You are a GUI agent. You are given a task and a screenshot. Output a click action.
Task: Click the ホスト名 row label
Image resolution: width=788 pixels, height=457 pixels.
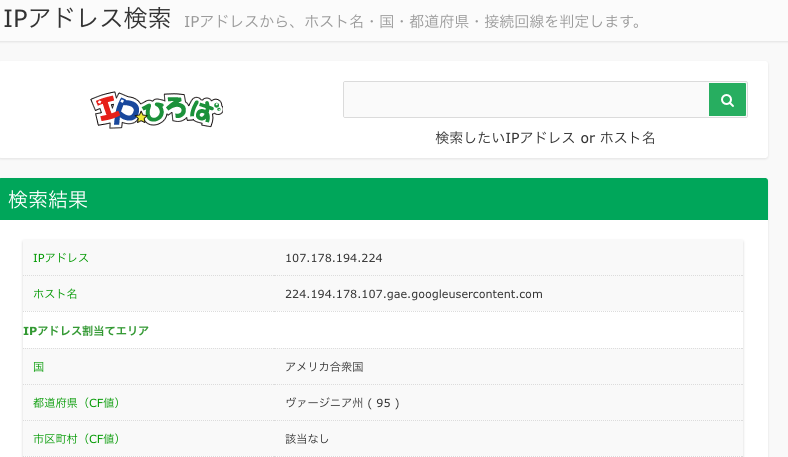coord(55,294)
